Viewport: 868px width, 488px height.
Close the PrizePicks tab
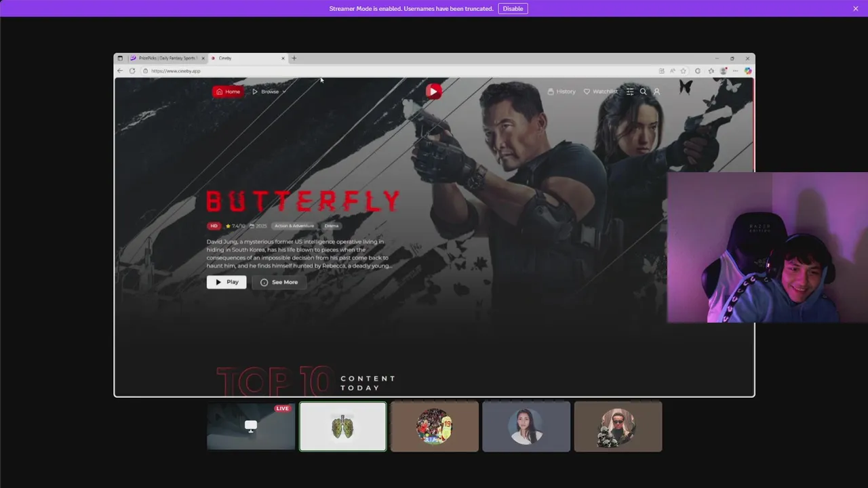pos(203,58)
